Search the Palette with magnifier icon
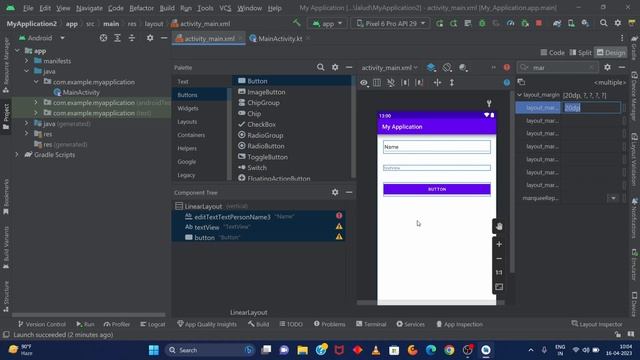This screenshot has width=640, height=360. [320, 67]
